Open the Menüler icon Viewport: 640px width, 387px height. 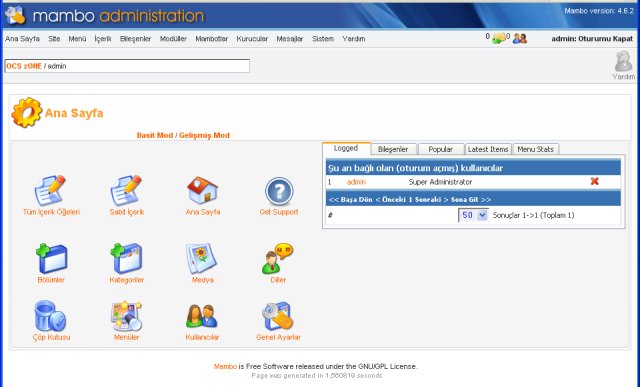tap(126, 316)
